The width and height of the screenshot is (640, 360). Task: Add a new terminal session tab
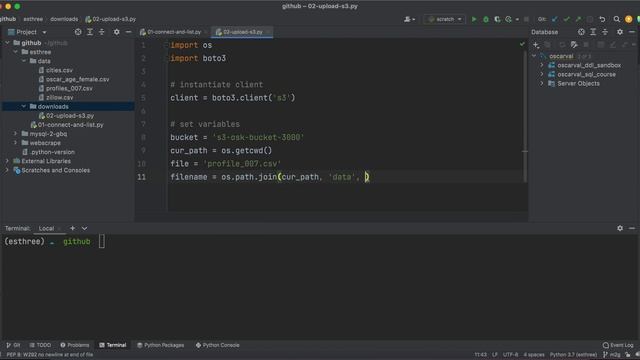click(72, 228)
